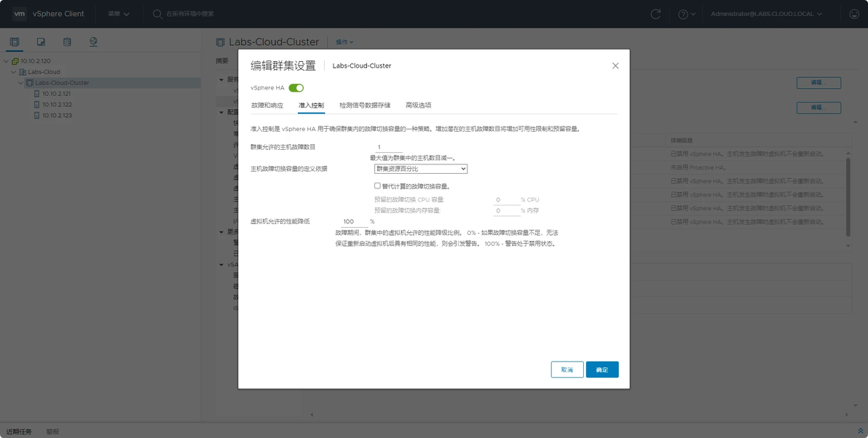The image size is (868, 438).
Task: Open VMs and Templates inventory view icon
Action: coord(41,42)
